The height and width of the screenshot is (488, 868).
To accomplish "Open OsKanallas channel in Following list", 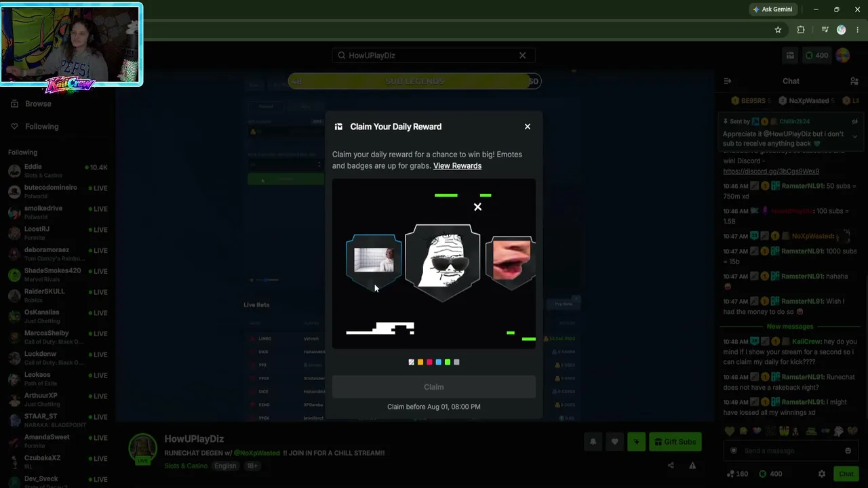I will point(58,317).
